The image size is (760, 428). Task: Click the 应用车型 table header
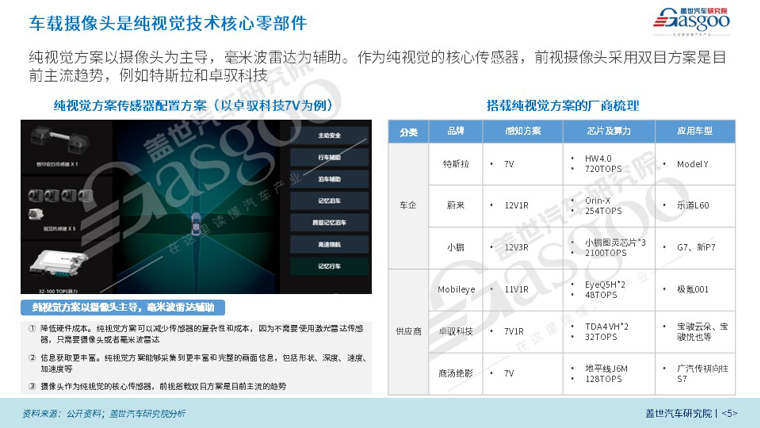click(x=695, y=131)
